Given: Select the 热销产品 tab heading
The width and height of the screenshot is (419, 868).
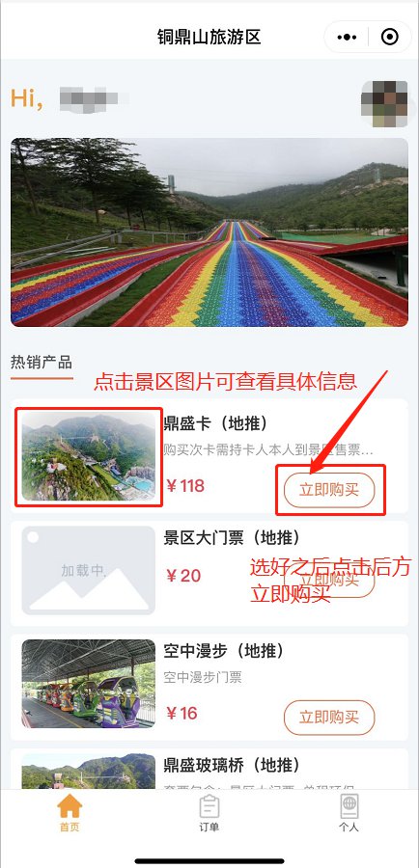Looking at the screenshot, I should tap(42, 363).
